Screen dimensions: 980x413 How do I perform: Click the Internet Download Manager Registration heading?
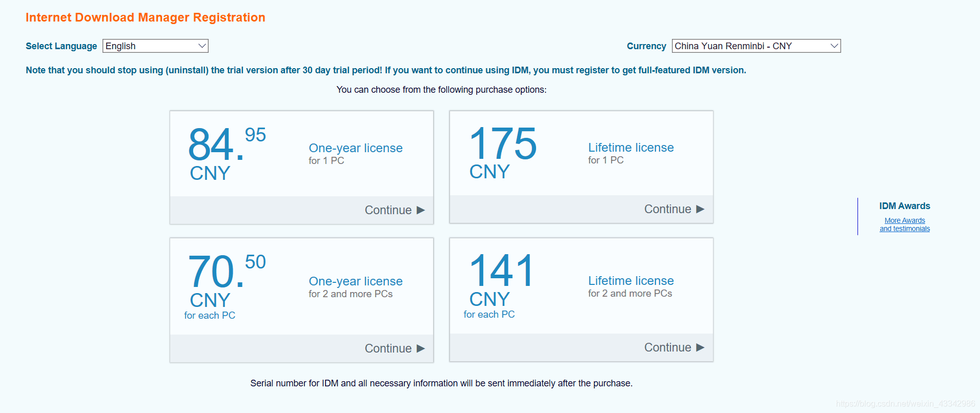coord(146,17)
